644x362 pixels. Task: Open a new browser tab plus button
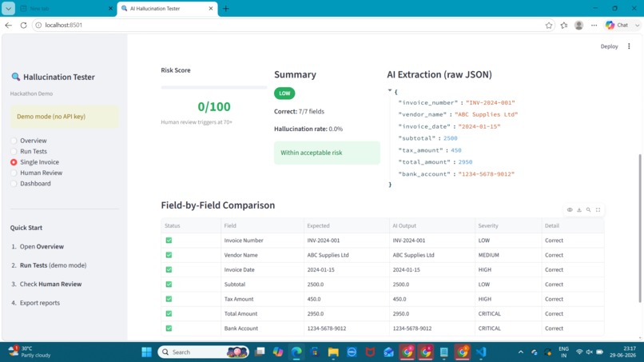click(225, 8)
